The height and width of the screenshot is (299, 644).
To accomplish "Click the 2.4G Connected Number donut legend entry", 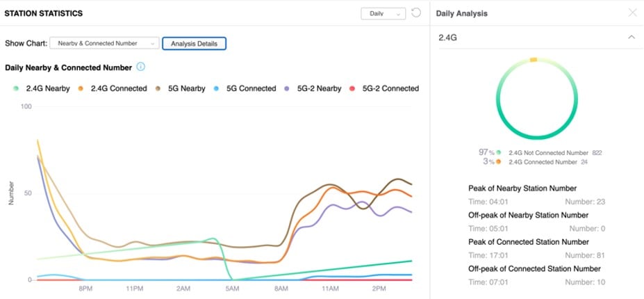I will (542, 162).
